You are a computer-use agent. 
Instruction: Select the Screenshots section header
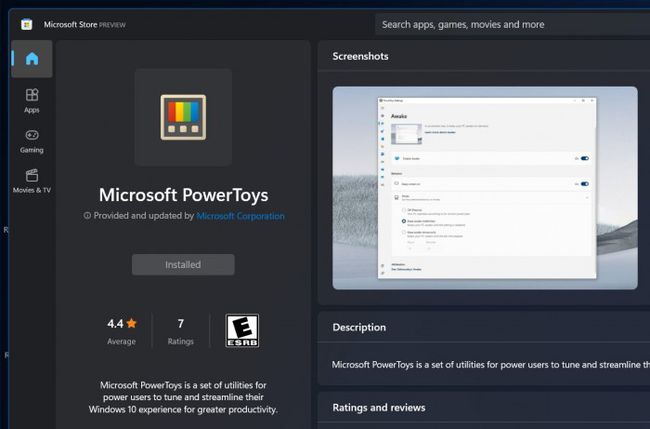(361, 56)
